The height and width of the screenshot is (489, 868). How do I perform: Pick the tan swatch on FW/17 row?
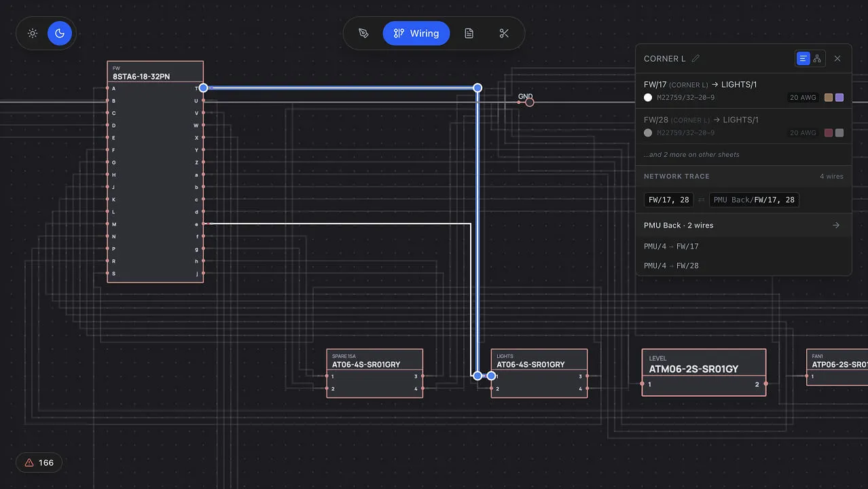pyautogui.click(x=829, y=98)
